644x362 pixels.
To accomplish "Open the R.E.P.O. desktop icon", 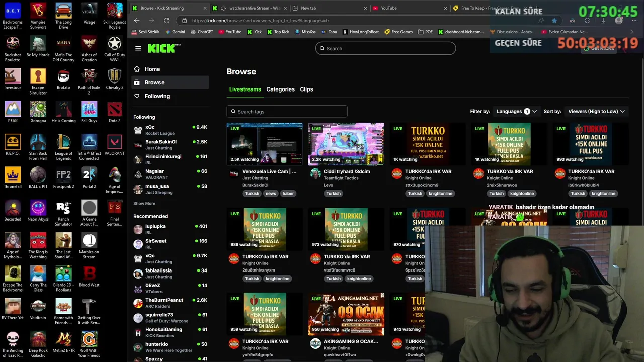I will pos(13,145).
